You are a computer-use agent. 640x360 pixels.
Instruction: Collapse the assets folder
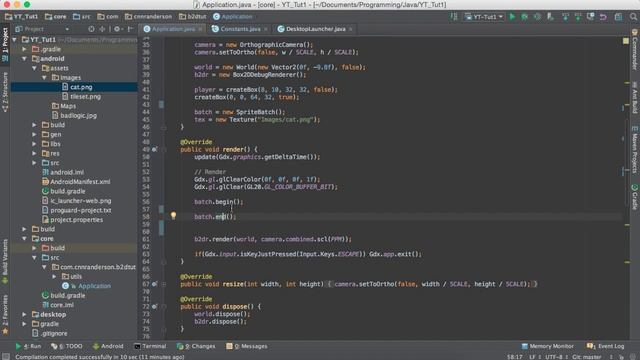click(x=34, y=68)
